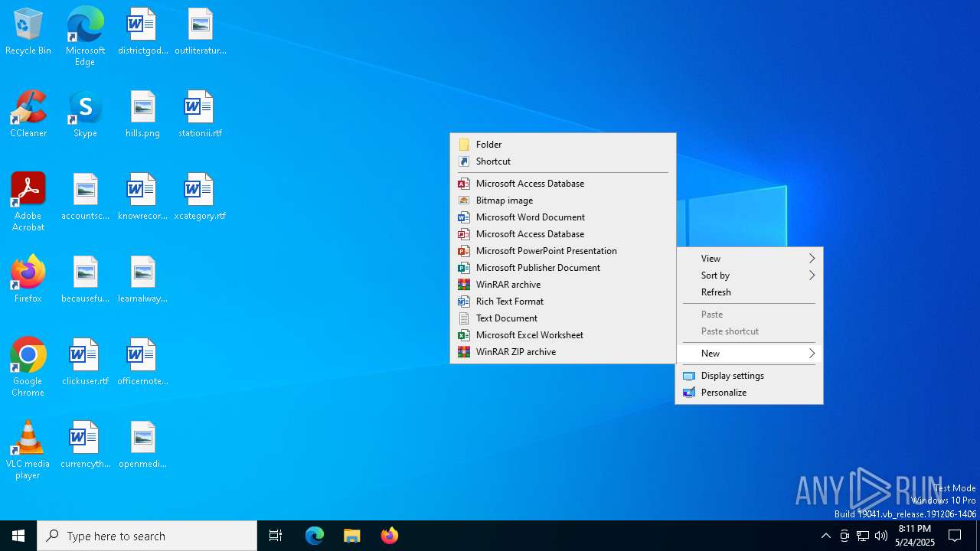Select the hills.png file on desktop

142,115
